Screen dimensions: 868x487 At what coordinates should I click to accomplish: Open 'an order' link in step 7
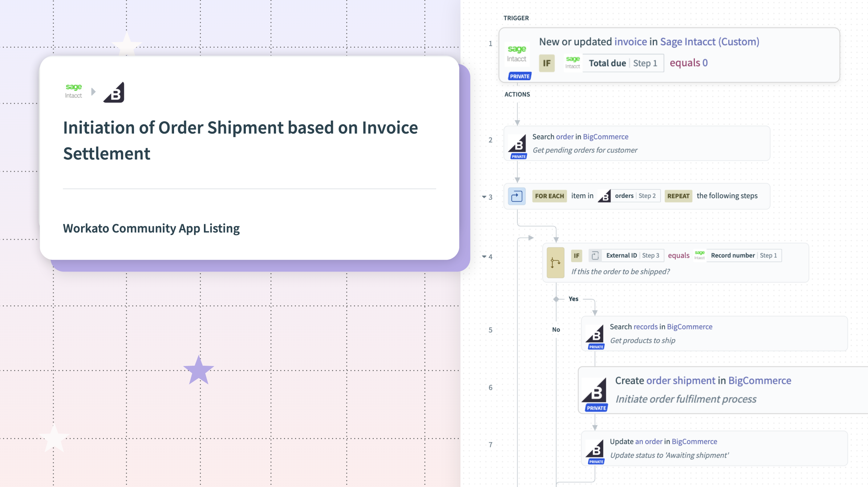click(649, 441)
